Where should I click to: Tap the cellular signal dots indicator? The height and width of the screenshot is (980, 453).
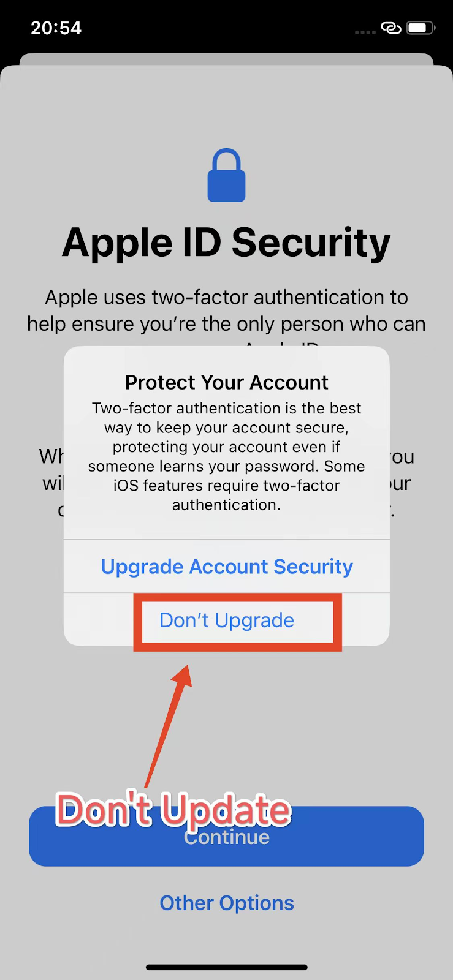(x=365, y=32)
